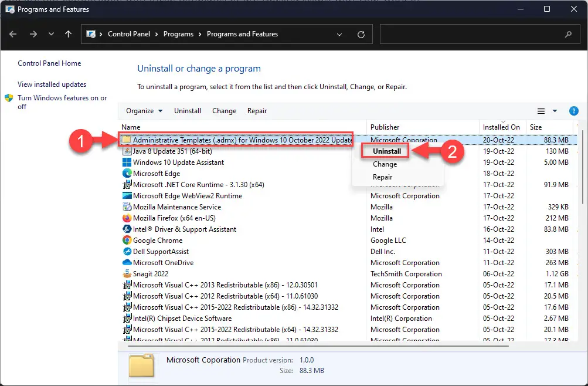This screenshot has height=386, width=588.
Task: Go forward with the Forward arrow
Action: coord(33,34)
